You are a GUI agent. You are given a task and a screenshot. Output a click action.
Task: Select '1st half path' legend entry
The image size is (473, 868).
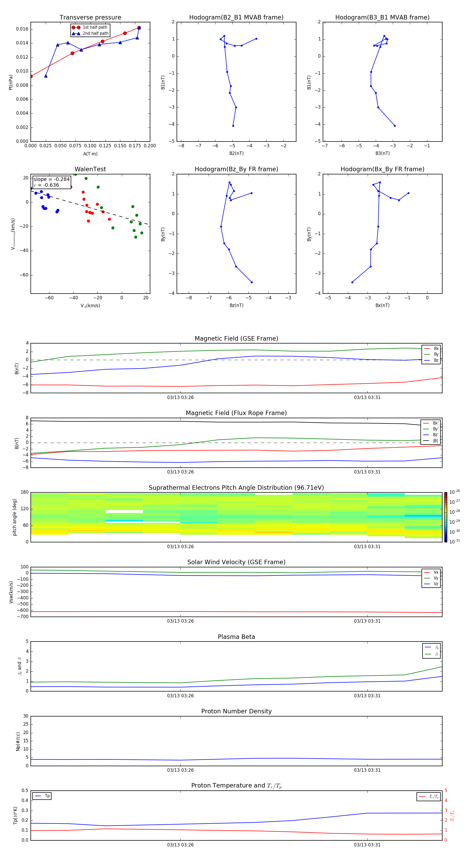click(x=90, y=27)
